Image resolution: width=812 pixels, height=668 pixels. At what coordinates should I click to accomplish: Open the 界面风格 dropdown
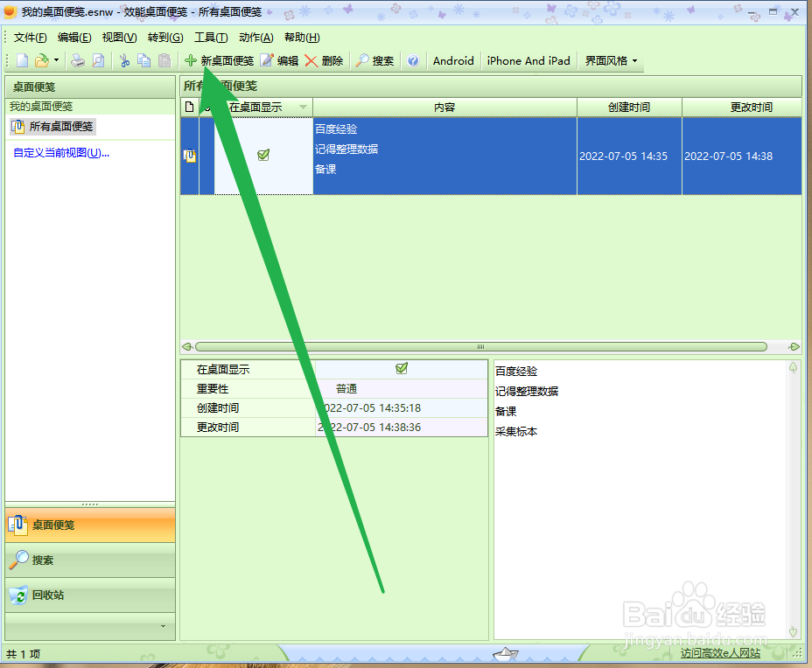click(611, 60)
